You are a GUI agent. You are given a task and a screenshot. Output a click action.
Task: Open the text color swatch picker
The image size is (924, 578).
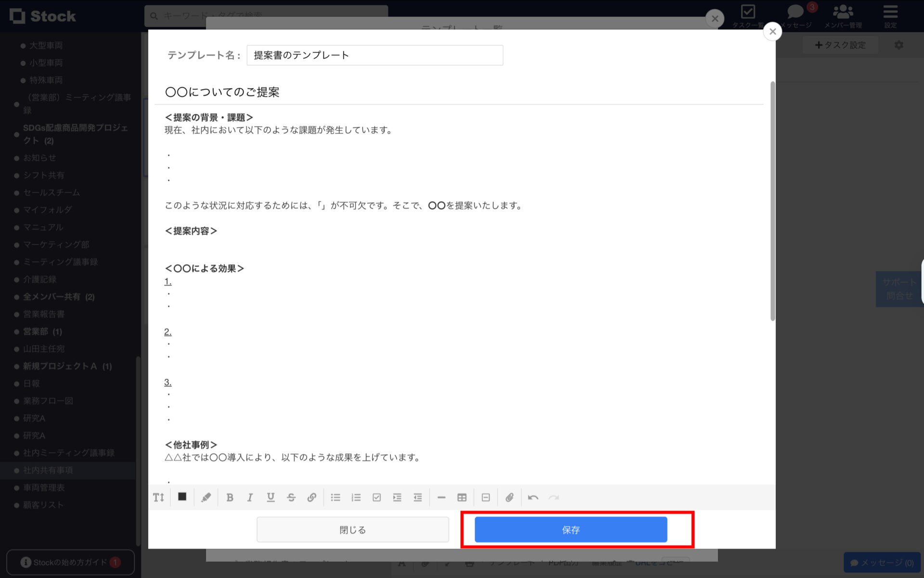pyautogui.click(x=182, y=497)
